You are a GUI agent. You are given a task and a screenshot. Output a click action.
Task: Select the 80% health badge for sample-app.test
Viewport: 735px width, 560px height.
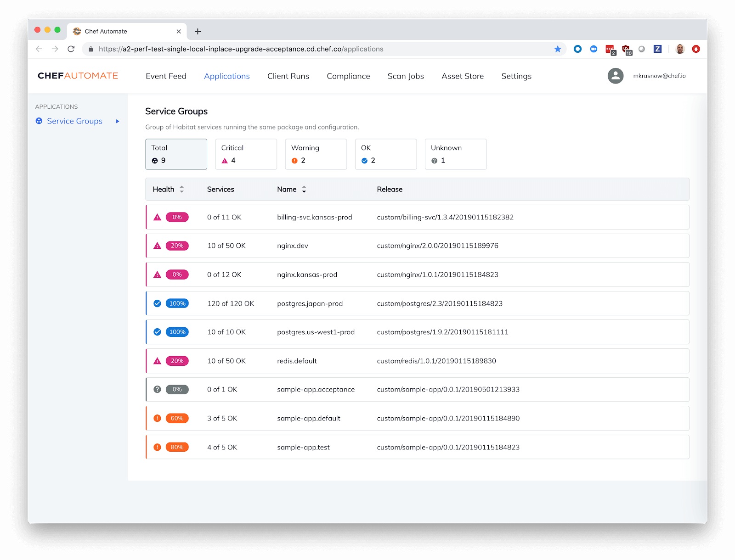tap(177, 447)
